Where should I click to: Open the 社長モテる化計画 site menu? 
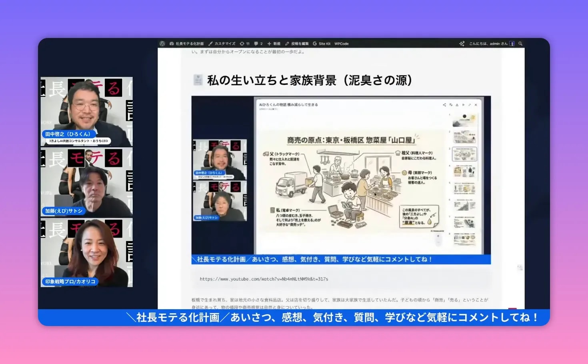pos(189,43)
